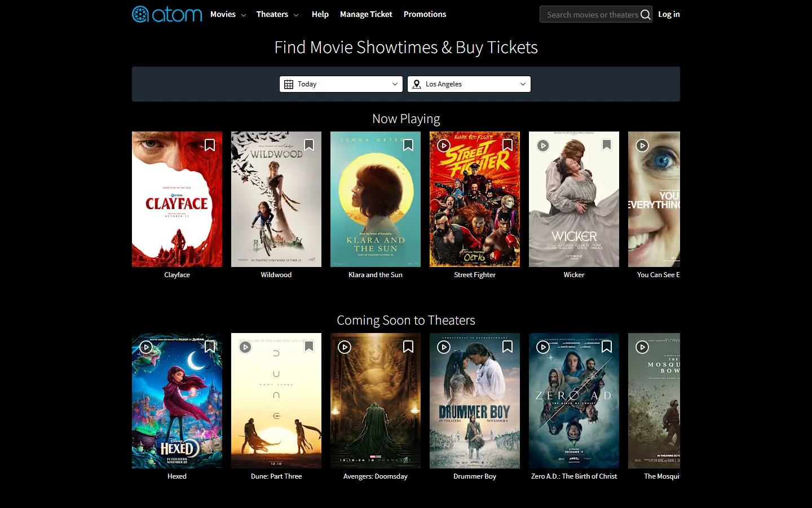Play the Zero A.D. trailer
The image size is (812, 508).
pyautogui.click(x=543, y=347)
